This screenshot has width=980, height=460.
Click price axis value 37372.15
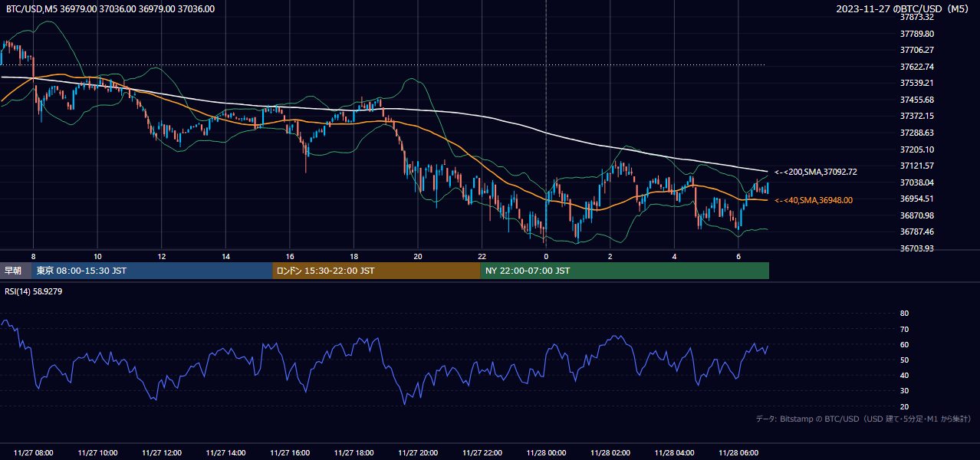click(917, 116)
